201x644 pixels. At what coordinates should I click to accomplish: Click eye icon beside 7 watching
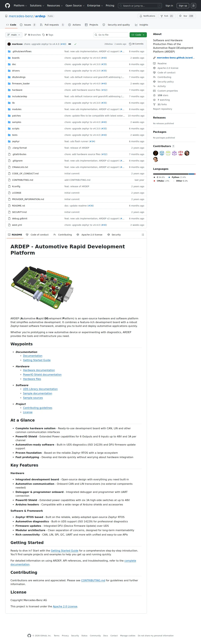[x=154, y=100]
